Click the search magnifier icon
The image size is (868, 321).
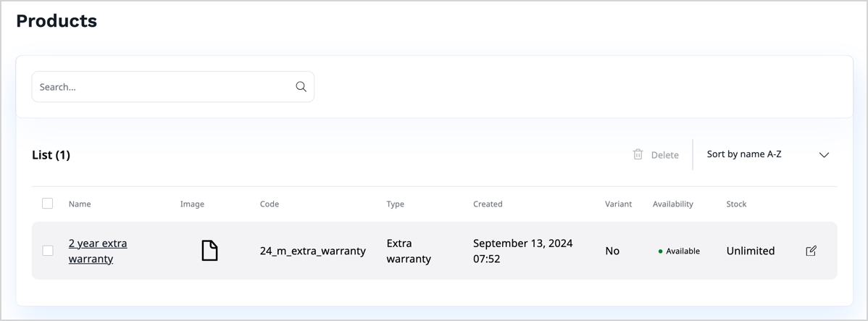301,87
